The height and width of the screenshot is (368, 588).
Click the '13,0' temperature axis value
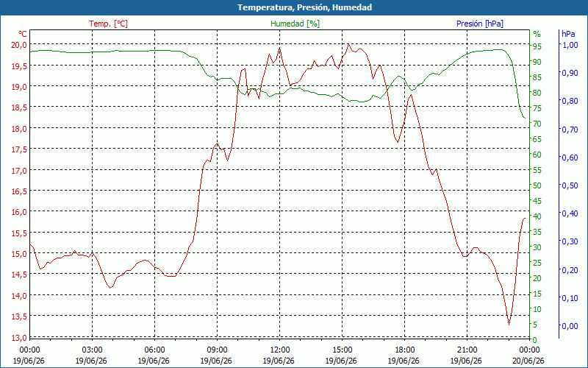click(20, 337)
